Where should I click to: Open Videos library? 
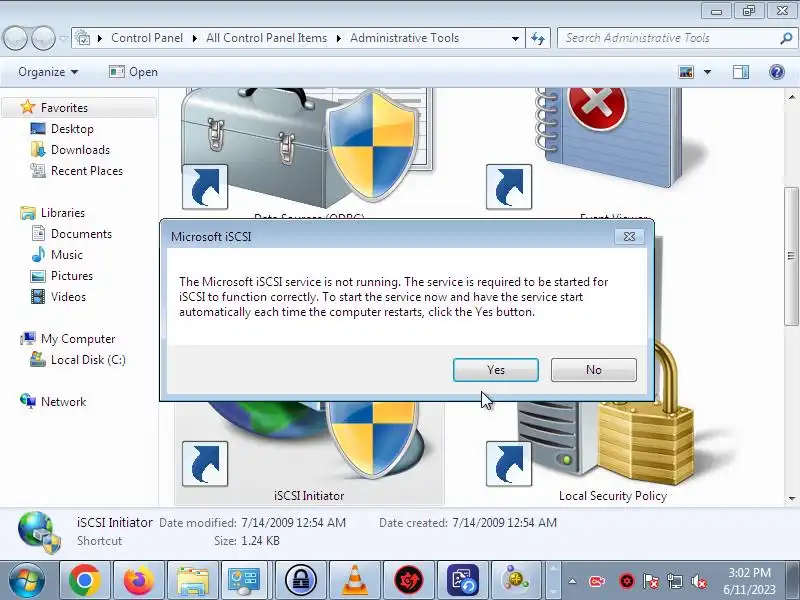pos(68,296)
